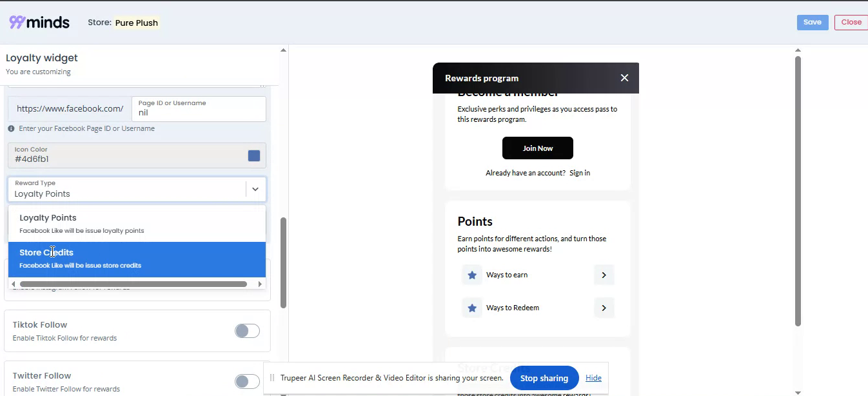
Task: Click the preview pane scroll-up arrow
Action: tap(798, 50)
